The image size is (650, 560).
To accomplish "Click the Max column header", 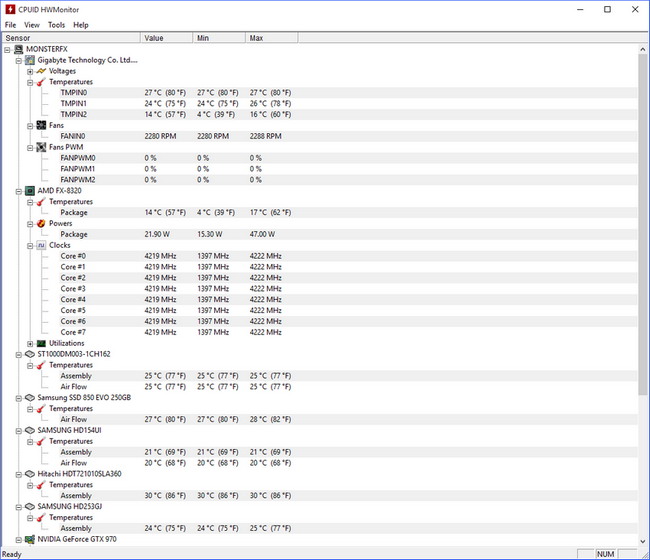I will coord(272,38).
